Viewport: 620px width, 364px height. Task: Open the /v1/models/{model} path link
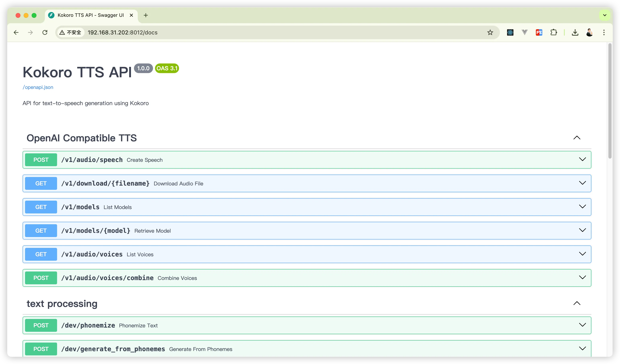pos(96,231)
